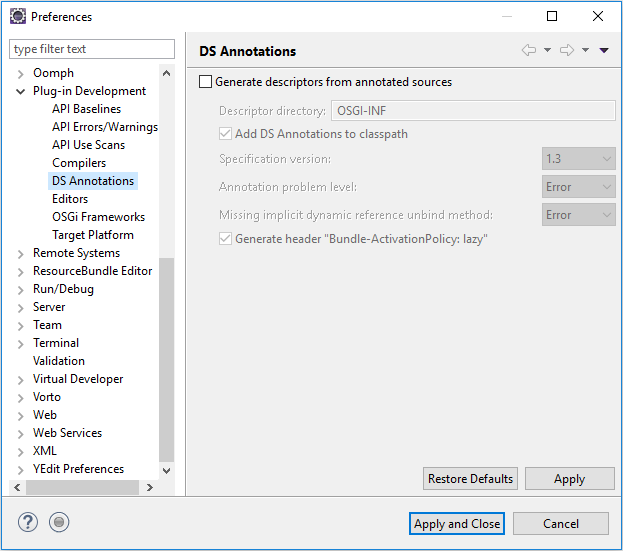623x551 pixels.
Task: Open Editors under Plug-in Development
Action: click(x=70, y=199)
